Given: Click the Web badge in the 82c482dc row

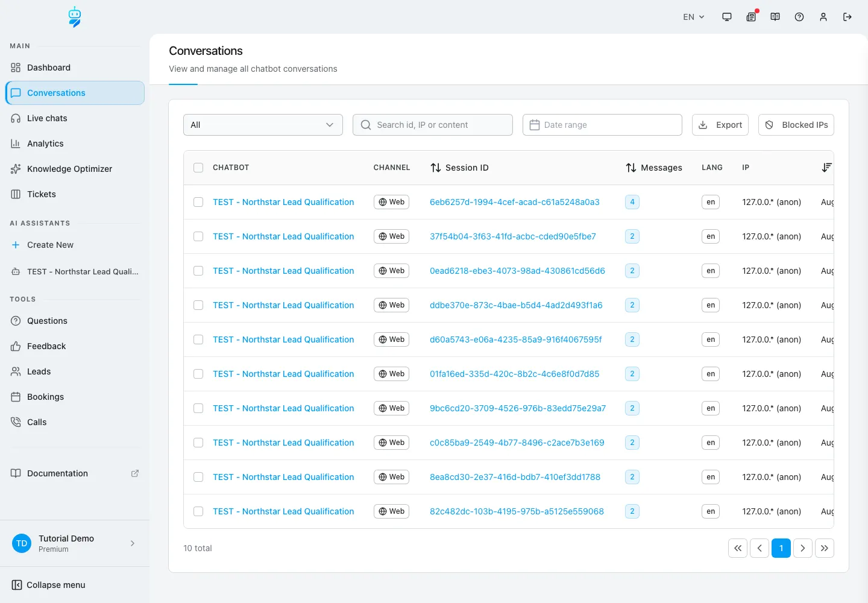Looking at the screenshot, I should click(x=391, y=511).
